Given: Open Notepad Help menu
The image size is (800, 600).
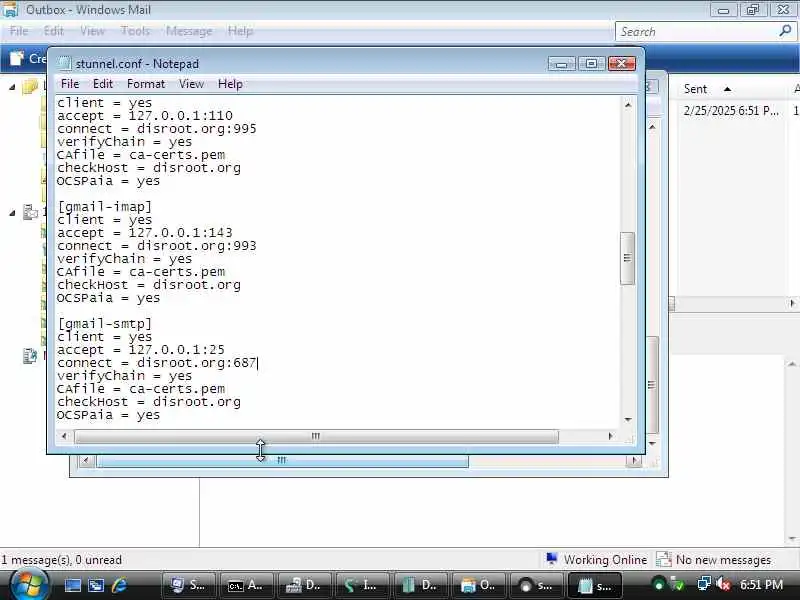Looking at the screenshot, I should (x=230, y=84).
